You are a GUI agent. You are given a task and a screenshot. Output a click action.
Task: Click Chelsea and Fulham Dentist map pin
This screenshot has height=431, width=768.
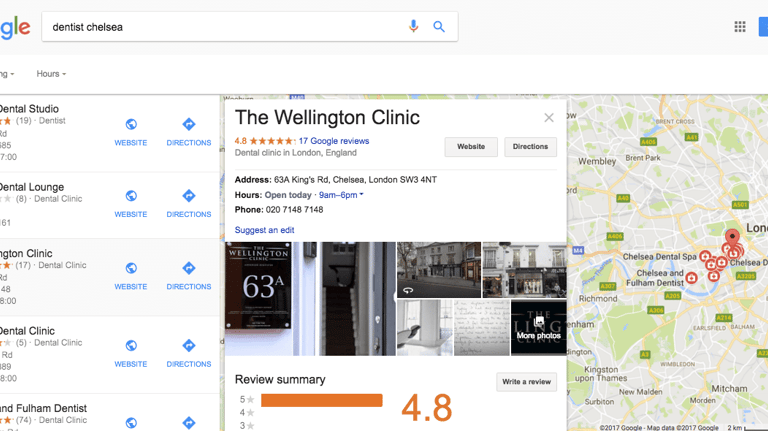point(691,278)
